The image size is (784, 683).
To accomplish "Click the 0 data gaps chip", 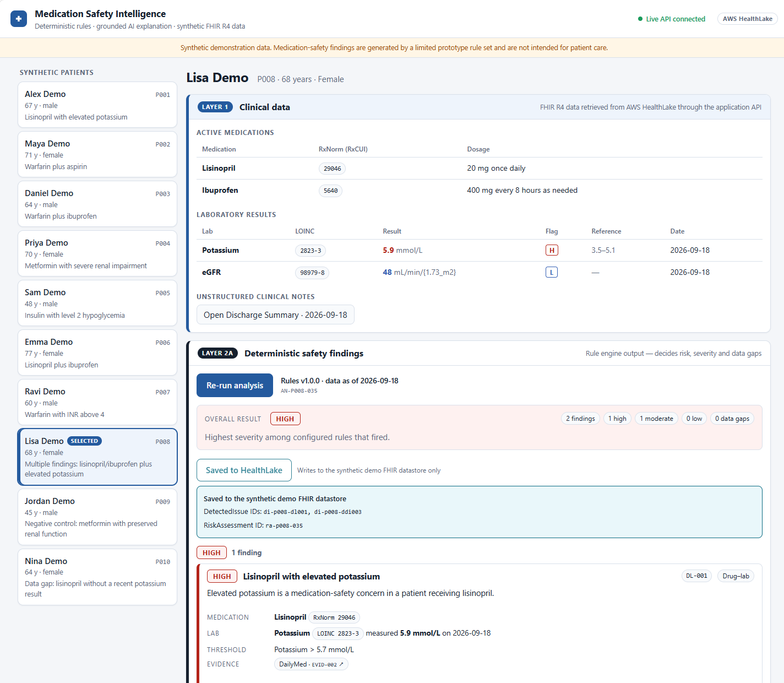I will pos(732,419).
